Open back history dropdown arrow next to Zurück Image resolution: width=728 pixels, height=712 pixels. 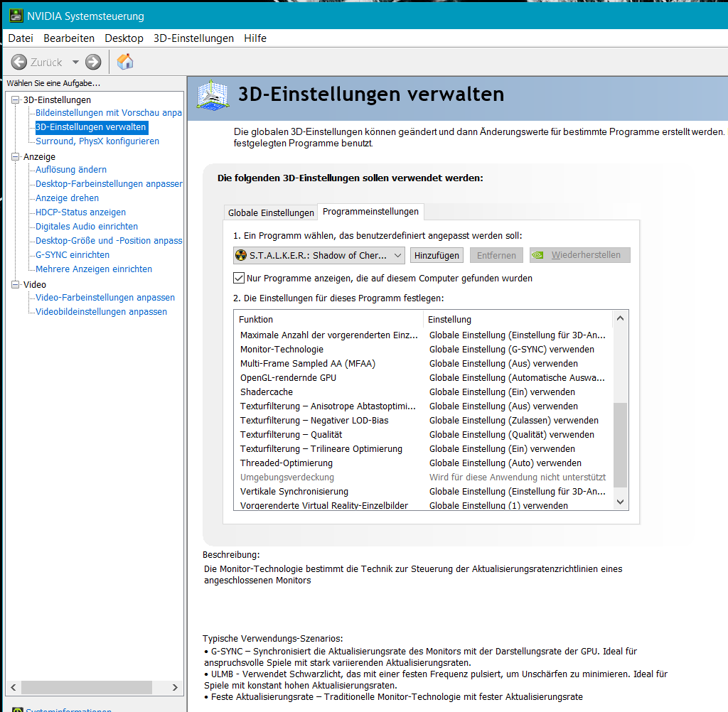pos(75,62)
